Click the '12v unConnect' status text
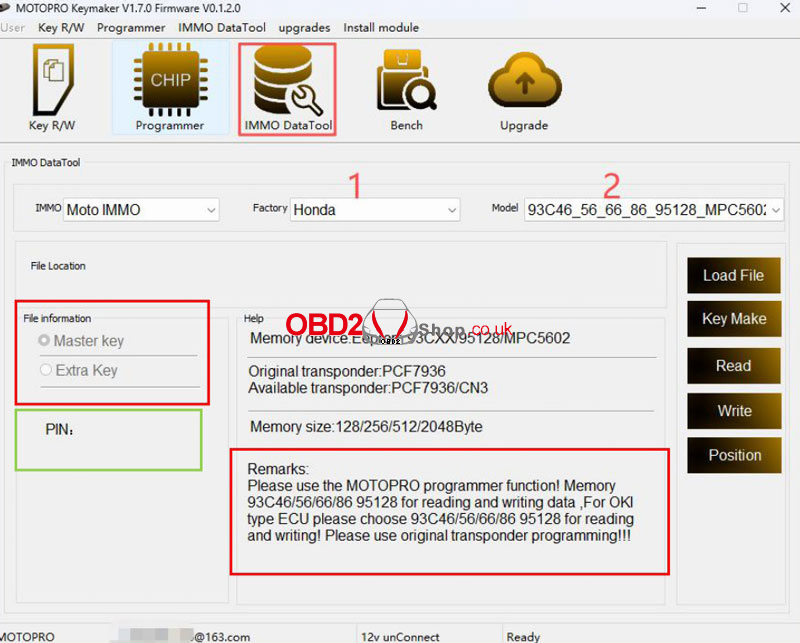 tap(400, 637)
